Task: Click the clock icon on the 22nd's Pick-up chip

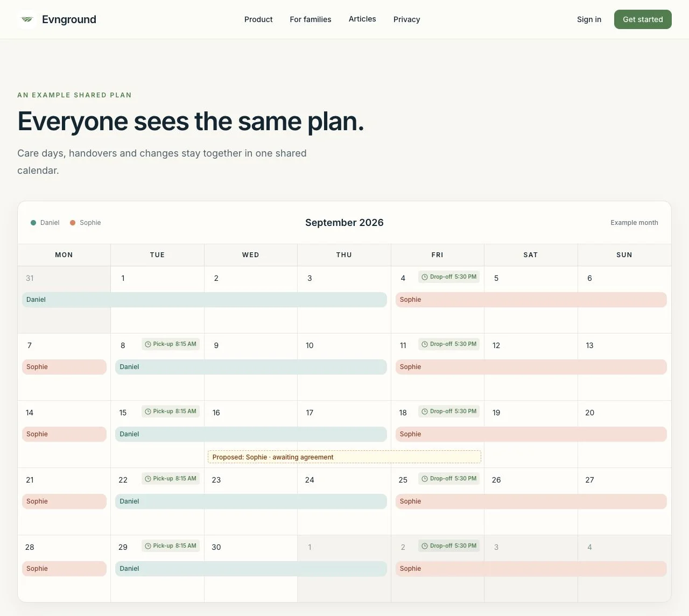Action: (x=148, y=479)
